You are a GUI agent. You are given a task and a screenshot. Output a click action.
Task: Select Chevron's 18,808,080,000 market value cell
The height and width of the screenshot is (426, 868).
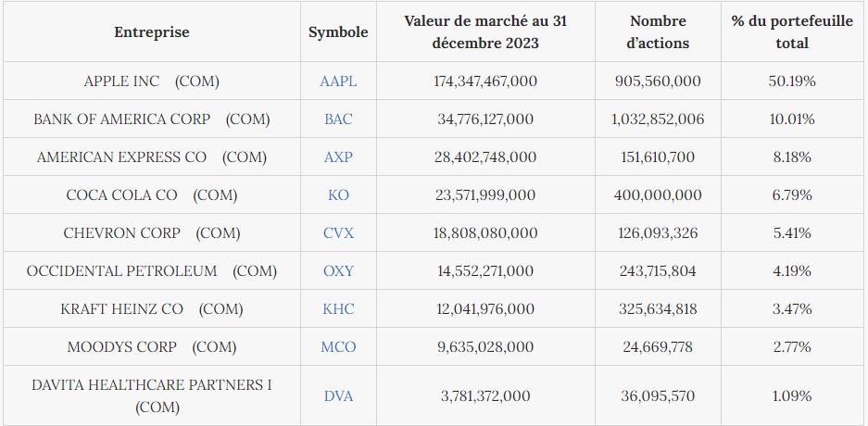[x=484, y=233]
